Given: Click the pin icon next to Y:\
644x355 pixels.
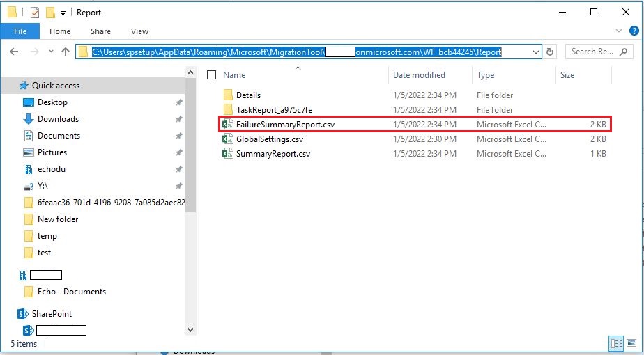Looking at the screenshot, I should point(178,187).
